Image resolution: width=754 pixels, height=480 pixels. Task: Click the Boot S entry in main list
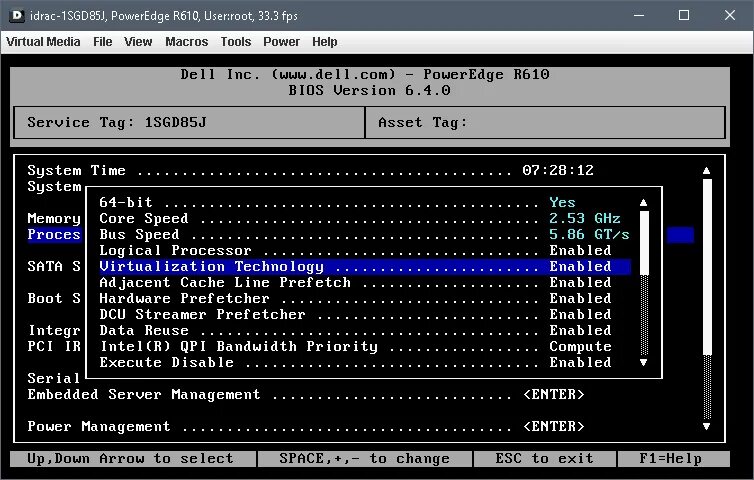click(54, 298)
